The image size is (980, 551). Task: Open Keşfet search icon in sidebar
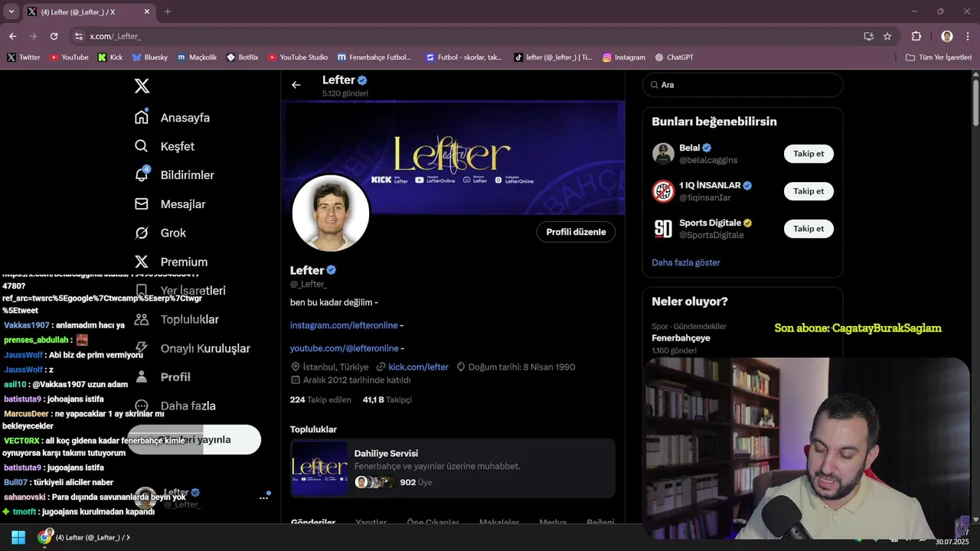[x=142, y=146]
